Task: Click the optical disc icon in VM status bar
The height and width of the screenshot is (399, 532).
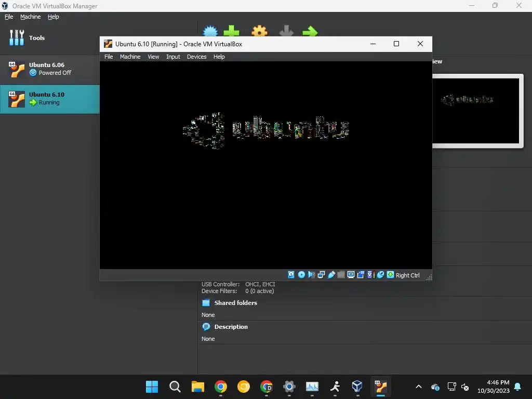Action: coord(301,275)
